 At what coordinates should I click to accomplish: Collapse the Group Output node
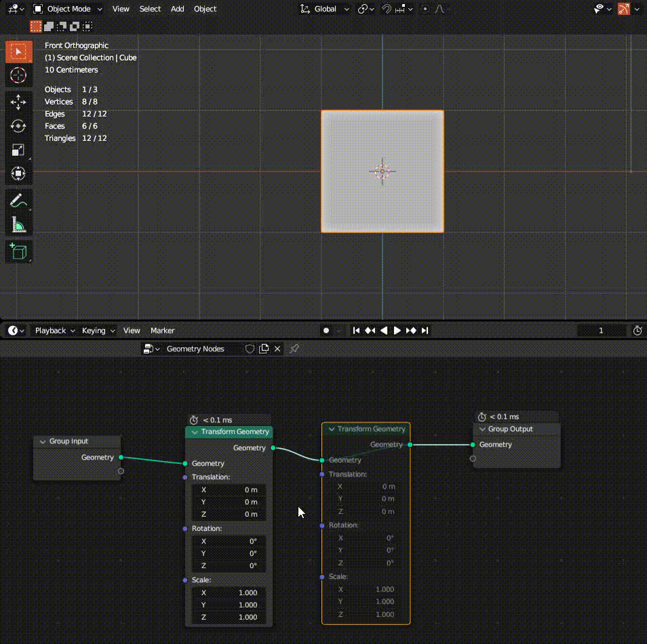[482, 429]
